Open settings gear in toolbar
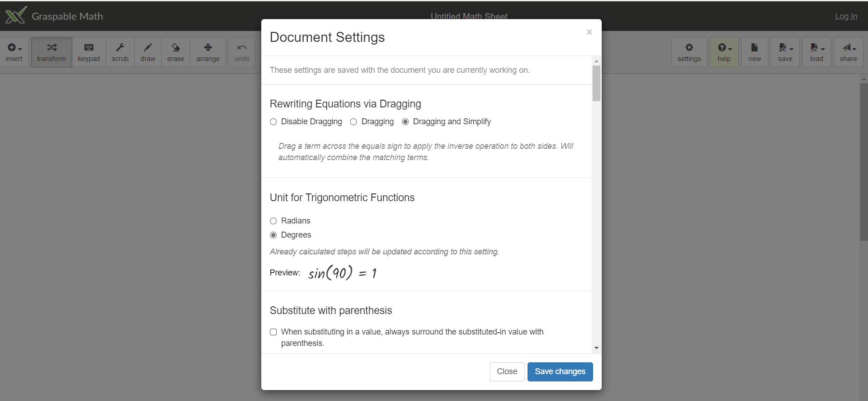The width and height of the screenshot is (868, 401). pyautogui.click(x=689, y=52)
